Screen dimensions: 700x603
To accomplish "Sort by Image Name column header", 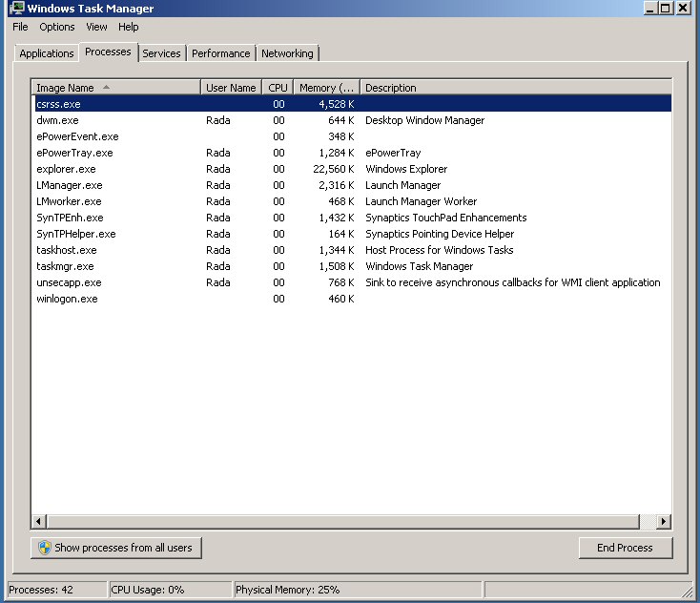I will (x=116, y=88).
